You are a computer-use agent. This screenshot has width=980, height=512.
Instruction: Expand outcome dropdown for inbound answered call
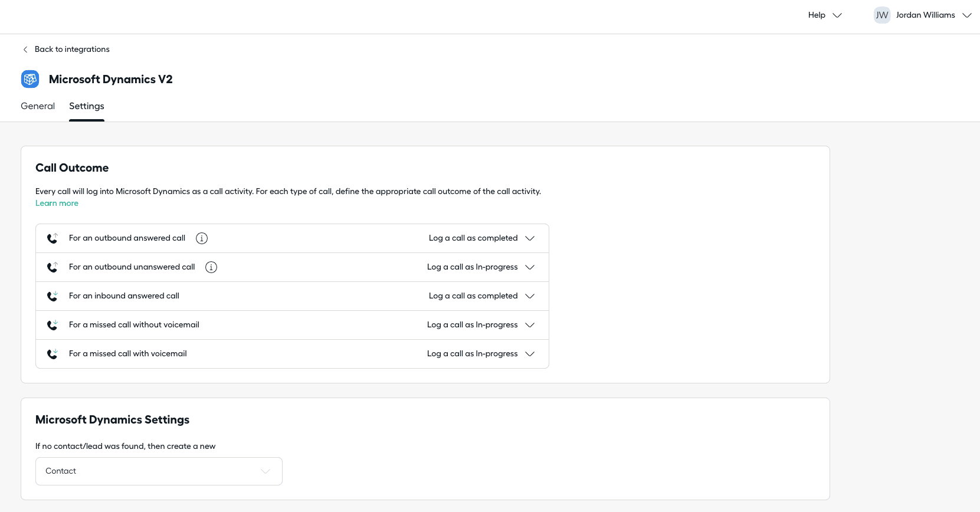coord(481,296)
